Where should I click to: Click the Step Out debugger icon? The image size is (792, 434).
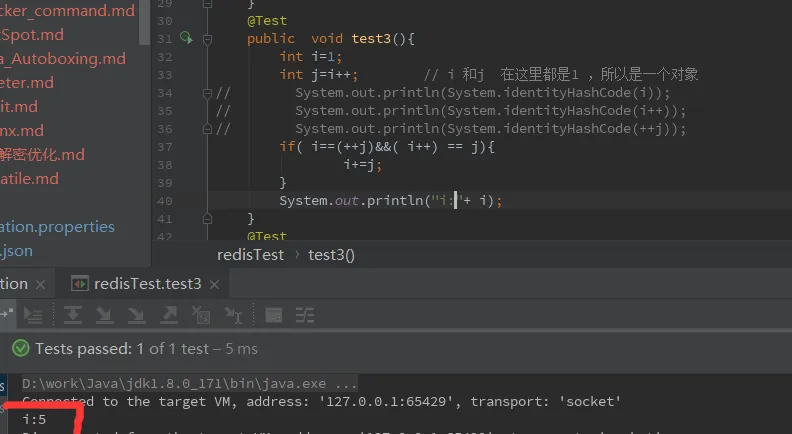click(x=169, y=315)
